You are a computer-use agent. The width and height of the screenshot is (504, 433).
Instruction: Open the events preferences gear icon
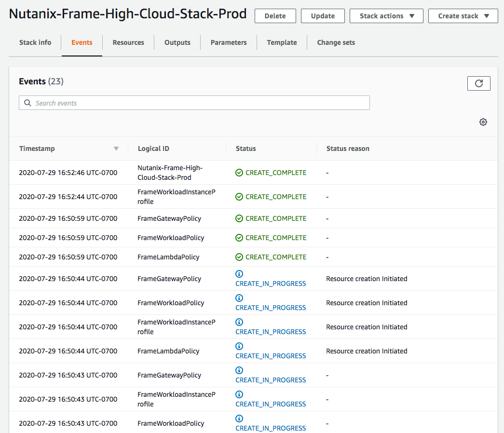[483, 122]
